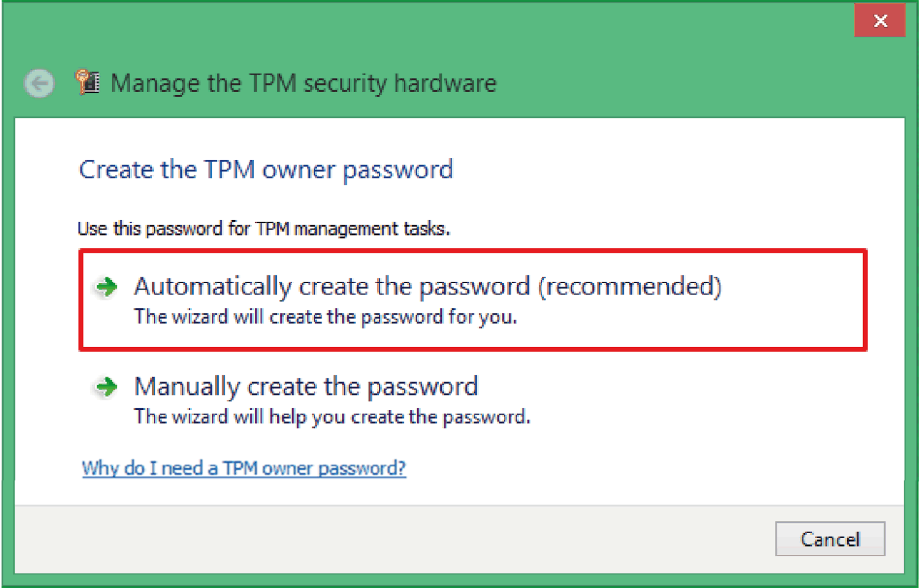Image resolution: width=920 pixels, height=588 pixels.
Task: Click "The wizard will help you create the password" text
Action: click(x=332, y=417)
